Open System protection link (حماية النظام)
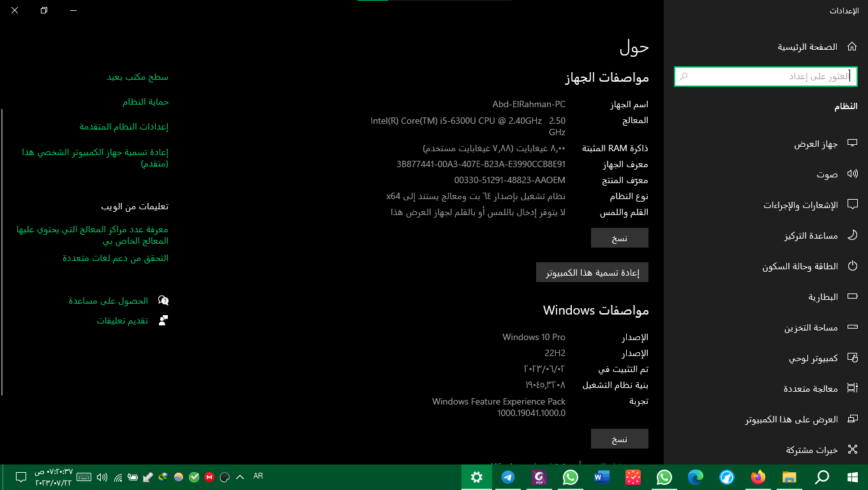868x490 pixels. coord(146,101)
